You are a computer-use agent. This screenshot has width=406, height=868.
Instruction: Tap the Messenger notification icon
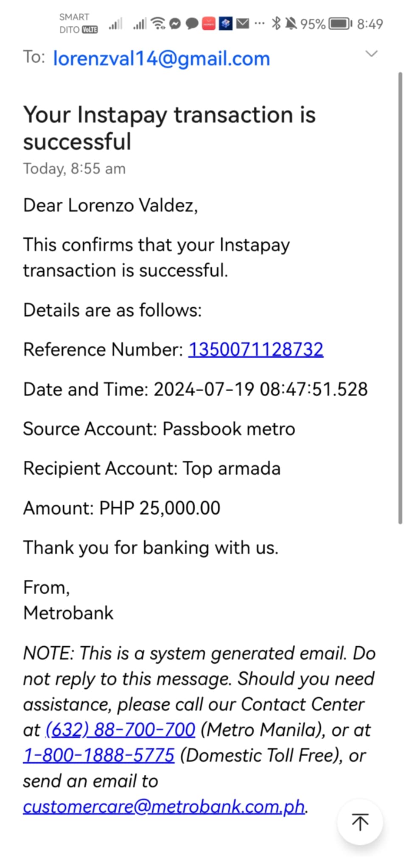175,24
